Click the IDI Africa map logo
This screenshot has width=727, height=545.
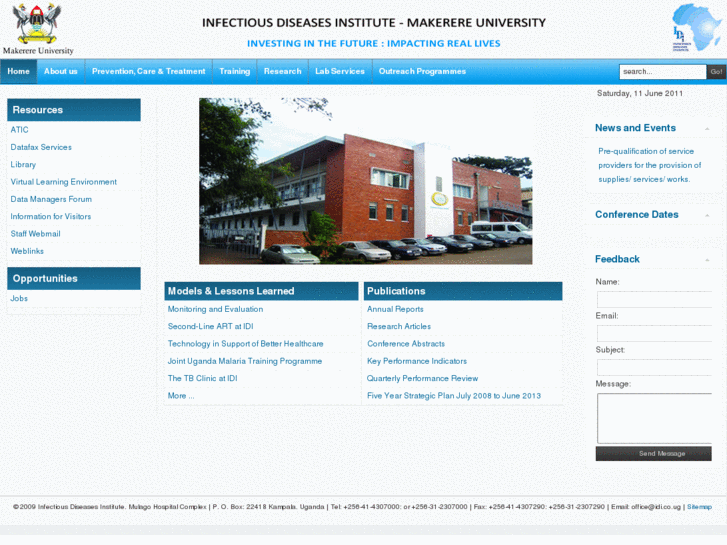pyautogui.click(x=696, y=27)
